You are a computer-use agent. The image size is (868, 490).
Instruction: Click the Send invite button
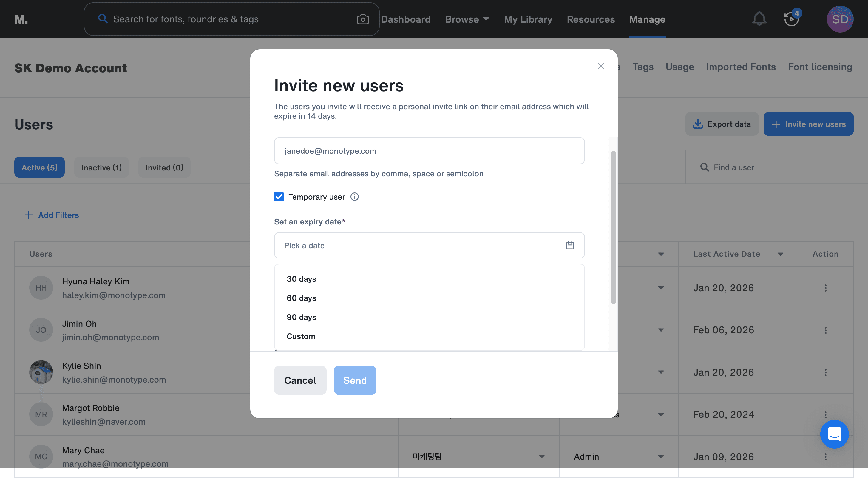pos(354,380)
